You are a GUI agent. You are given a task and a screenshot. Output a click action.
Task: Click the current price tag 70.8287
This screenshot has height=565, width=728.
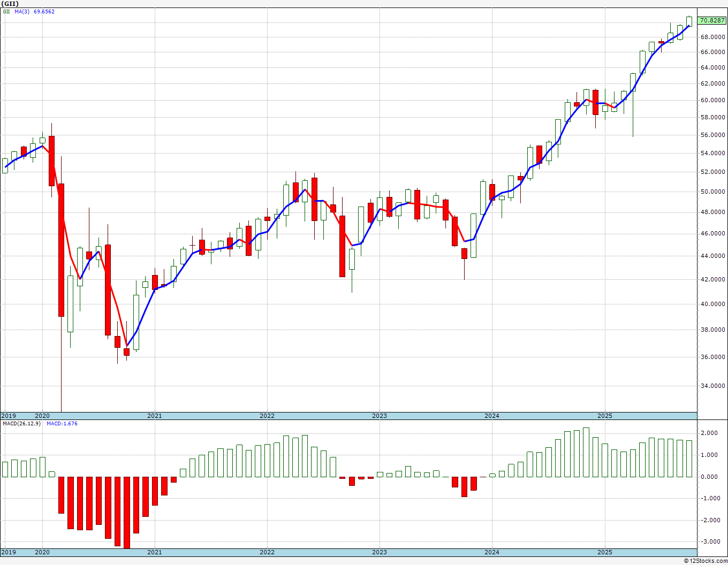click(712, 20)
